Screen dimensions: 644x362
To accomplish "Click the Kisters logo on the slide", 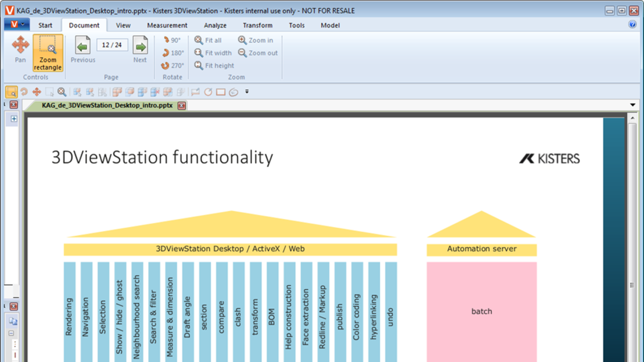I will (550, 158).
